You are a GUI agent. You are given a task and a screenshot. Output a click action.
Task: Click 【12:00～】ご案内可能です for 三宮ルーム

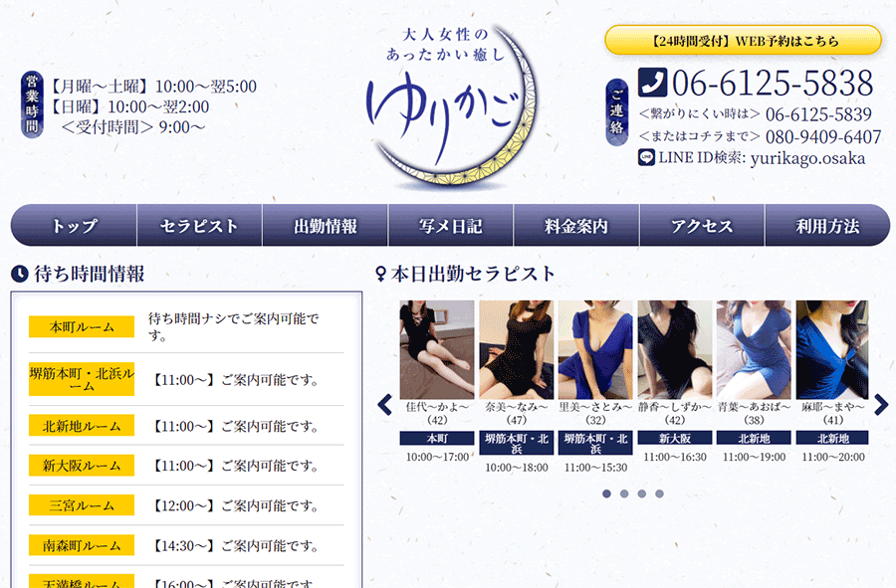coord(234,505)
